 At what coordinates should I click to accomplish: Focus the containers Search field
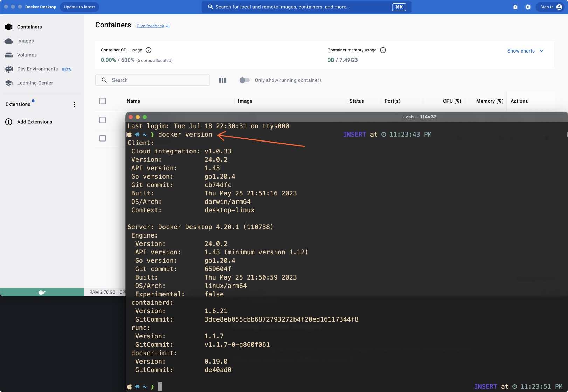coord(153,80)
